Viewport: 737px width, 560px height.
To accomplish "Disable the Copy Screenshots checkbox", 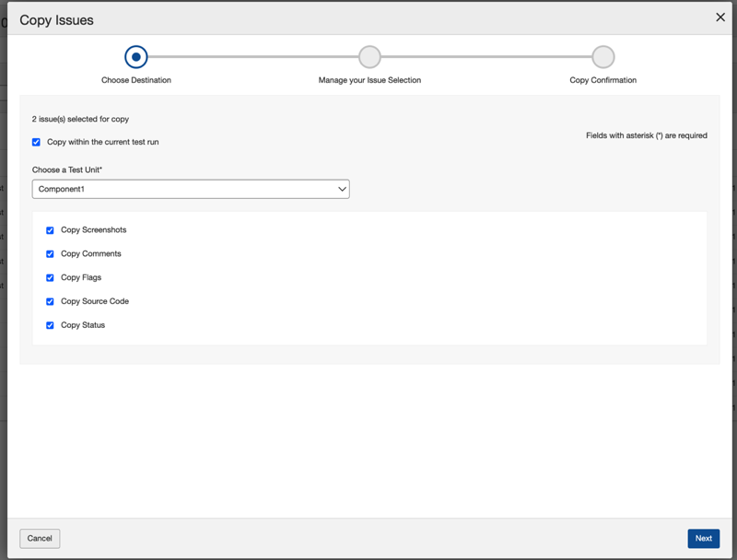I will [51, 230].
